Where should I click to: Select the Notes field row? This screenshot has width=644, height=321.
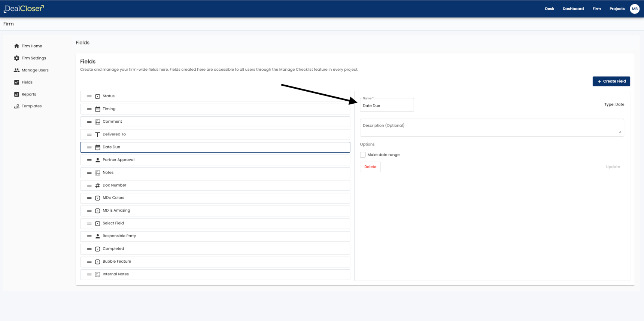215,172
